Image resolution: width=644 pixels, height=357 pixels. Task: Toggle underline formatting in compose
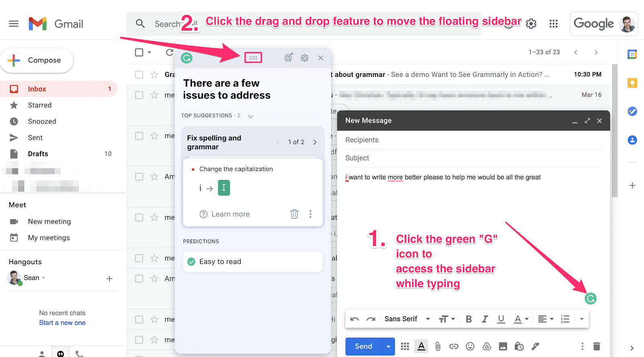pos(501,319)
